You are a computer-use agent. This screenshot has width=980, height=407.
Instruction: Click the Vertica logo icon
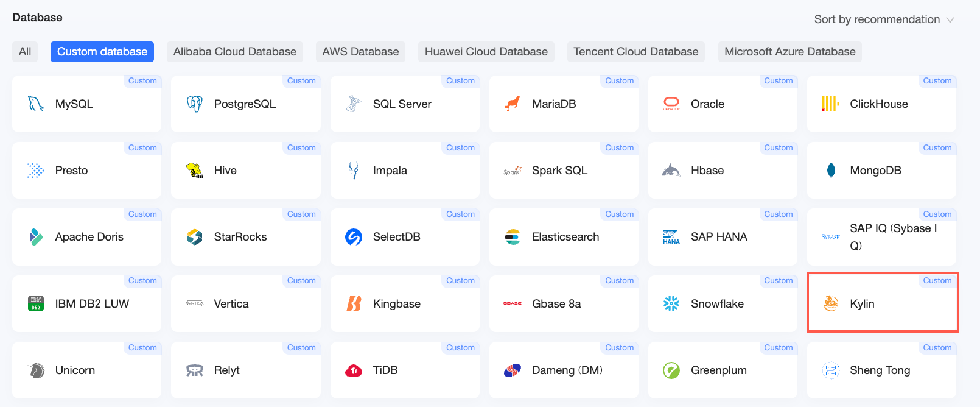[195, 303]
